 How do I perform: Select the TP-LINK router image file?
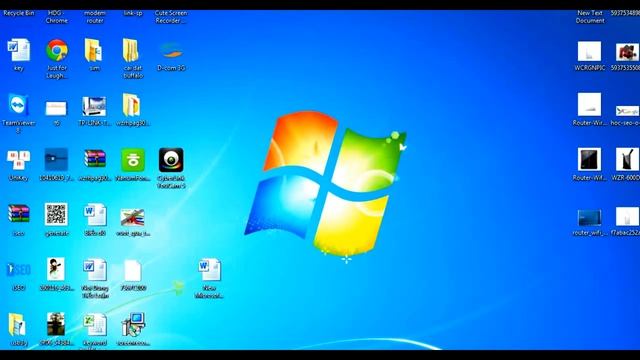point(94,106)
